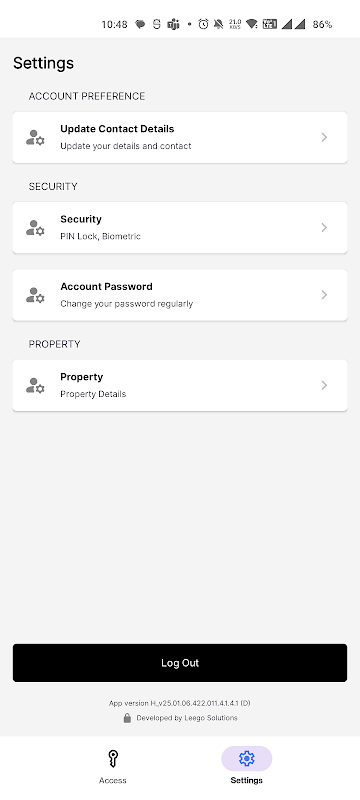
Task: Tap the user-gear icon beside Update Contact Details
Action: pos(35,137)
